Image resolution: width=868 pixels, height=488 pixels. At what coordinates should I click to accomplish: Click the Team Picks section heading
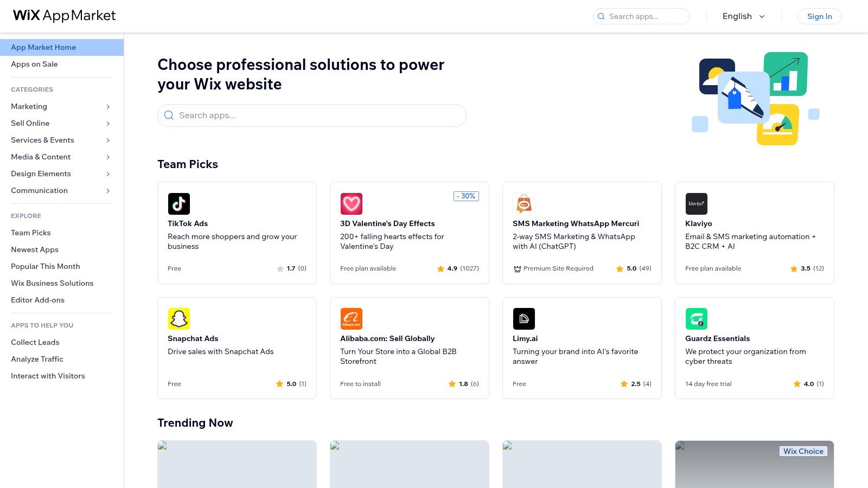coord(188,164)
